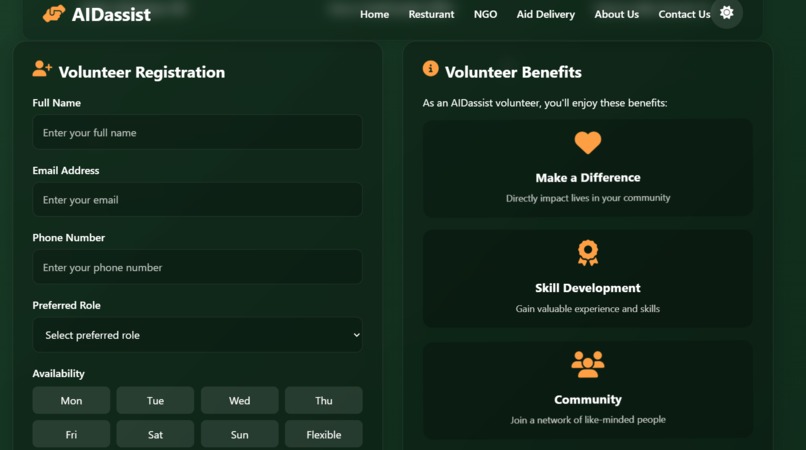Screen dimensions: 806x450
Task: Click the 'As an AIDassist volunteer' intro sentence
Action: tap(544, 103)
